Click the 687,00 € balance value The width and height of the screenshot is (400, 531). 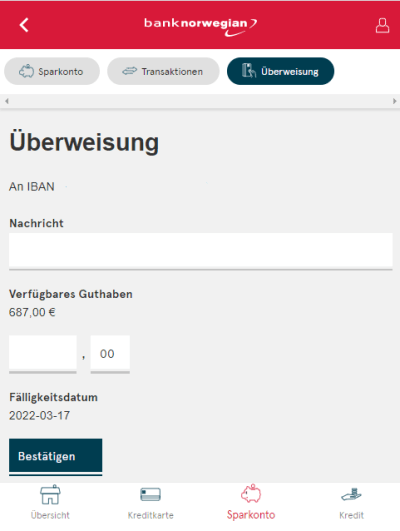(x=32, y=312)
